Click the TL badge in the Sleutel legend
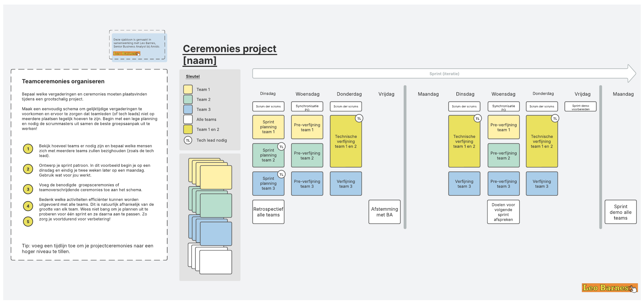 [188, 140]
